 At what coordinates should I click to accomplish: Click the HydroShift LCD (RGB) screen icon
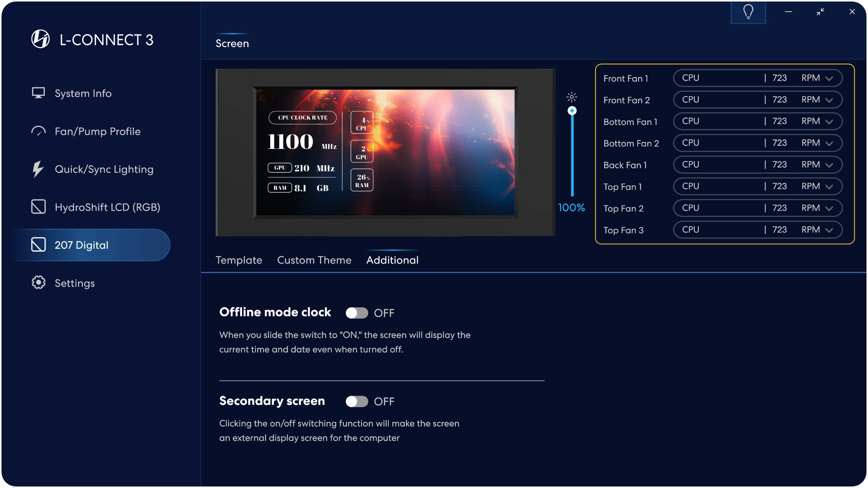tap(38, 207)
